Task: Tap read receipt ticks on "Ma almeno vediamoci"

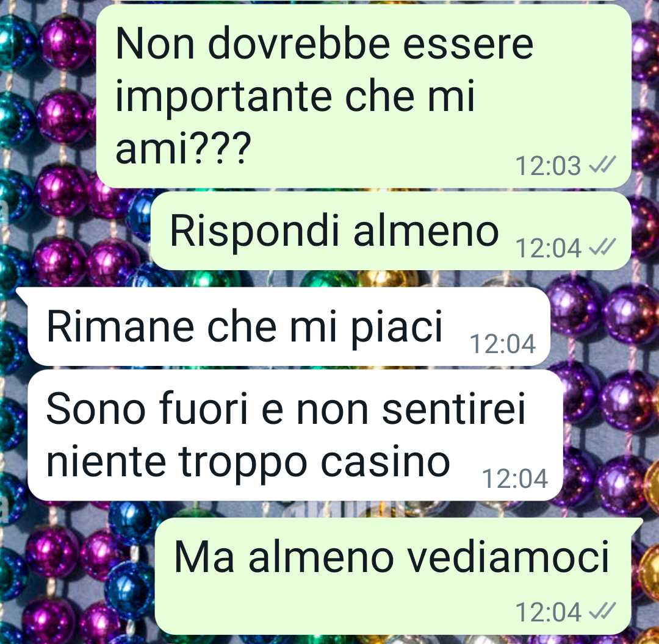Action: (x=602, y=611)
